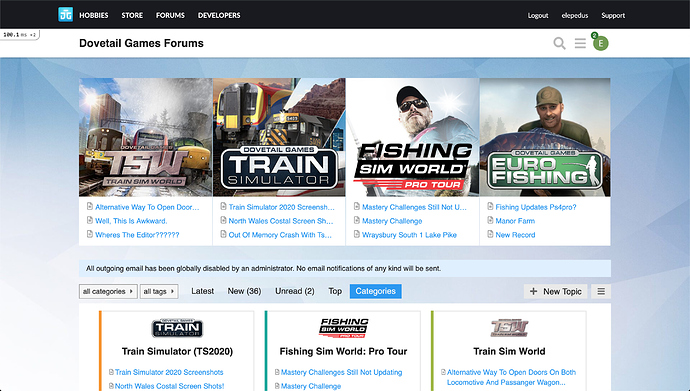Click the Fishing Sim World logo in category card
Viewport: 690px width, 391px height.
343,328
